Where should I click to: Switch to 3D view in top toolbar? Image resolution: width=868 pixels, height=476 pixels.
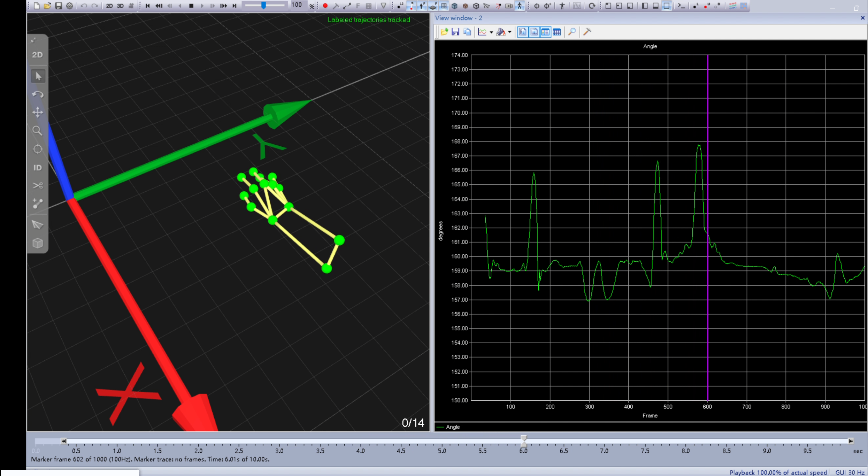(120, 6)
